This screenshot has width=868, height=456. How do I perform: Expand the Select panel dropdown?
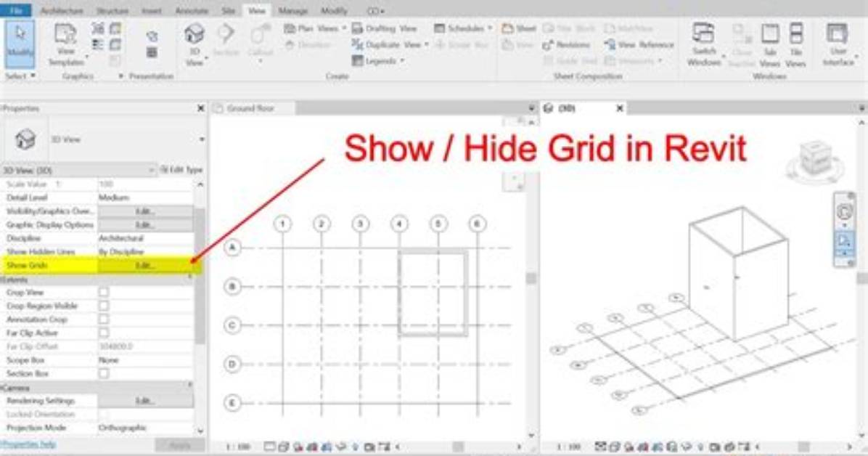pyautogui.click(x=20, y=76)
